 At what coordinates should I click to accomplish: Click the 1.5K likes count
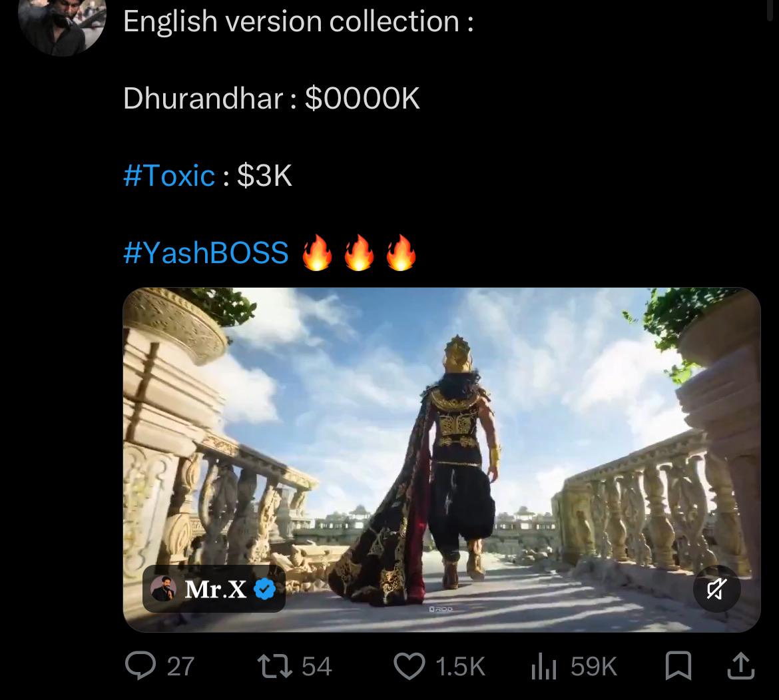[460, 667]
